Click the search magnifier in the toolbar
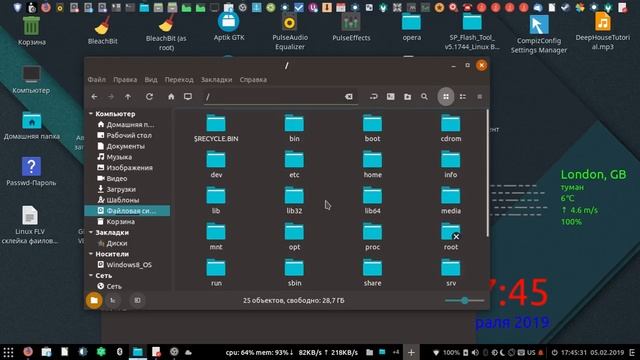This screenshot has height=360, width=640. pyautogui.click(x=424, y=97)
